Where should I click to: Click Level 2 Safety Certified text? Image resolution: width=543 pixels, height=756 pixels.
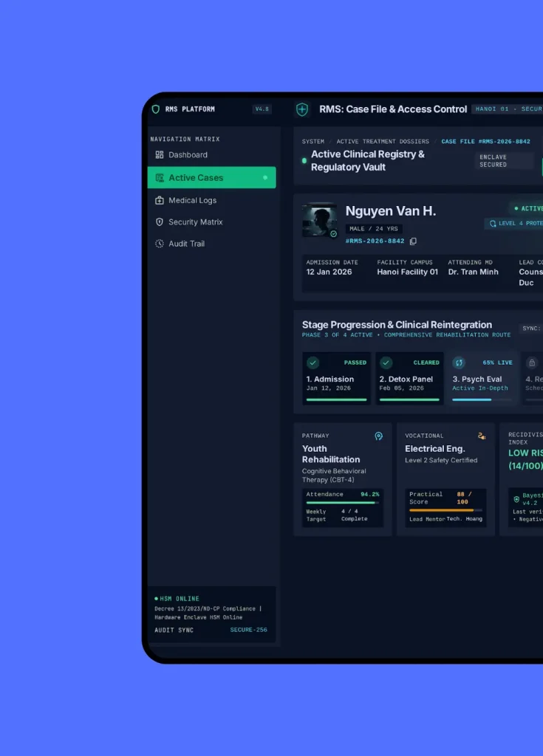(x=441, y=461)
